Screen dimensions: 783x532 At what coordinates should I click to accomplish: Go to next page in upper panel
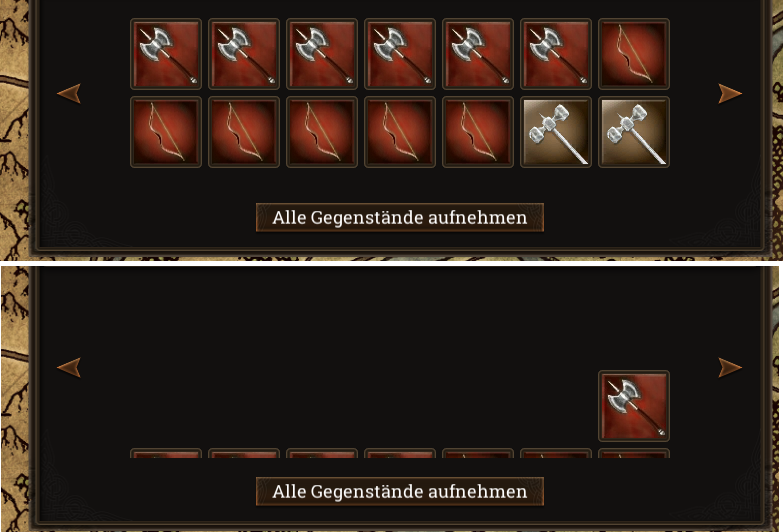pyautogui.click(x=730, y=93)
